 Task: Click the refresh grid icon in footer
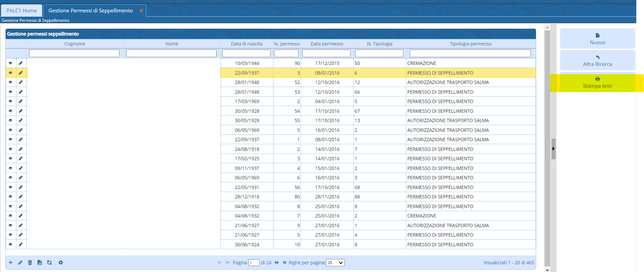49,263
